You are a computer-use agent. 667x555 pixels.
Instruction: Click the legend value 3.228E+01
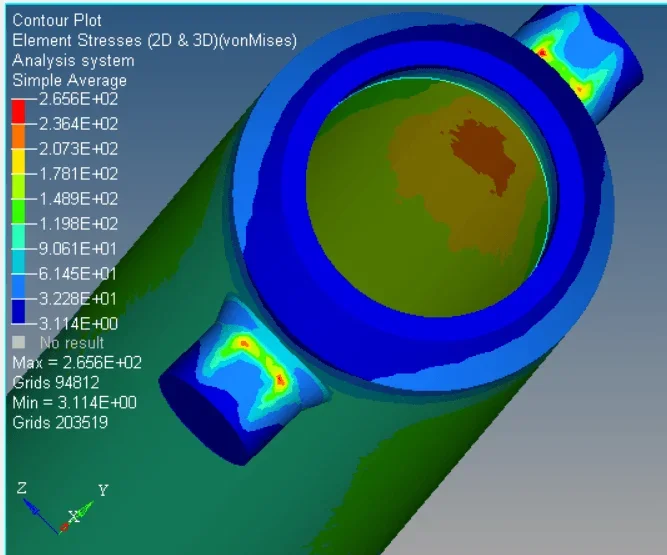pos(78,299)
